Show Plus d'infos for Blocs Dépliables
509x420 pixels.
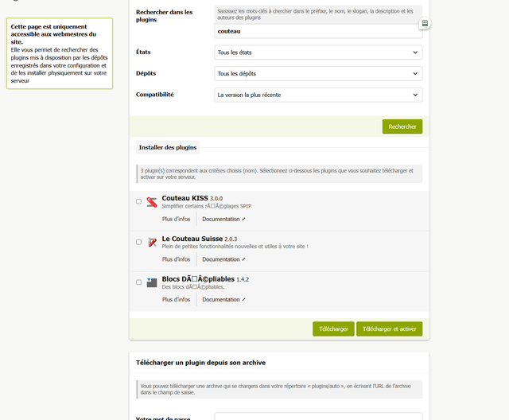(176, 300)
